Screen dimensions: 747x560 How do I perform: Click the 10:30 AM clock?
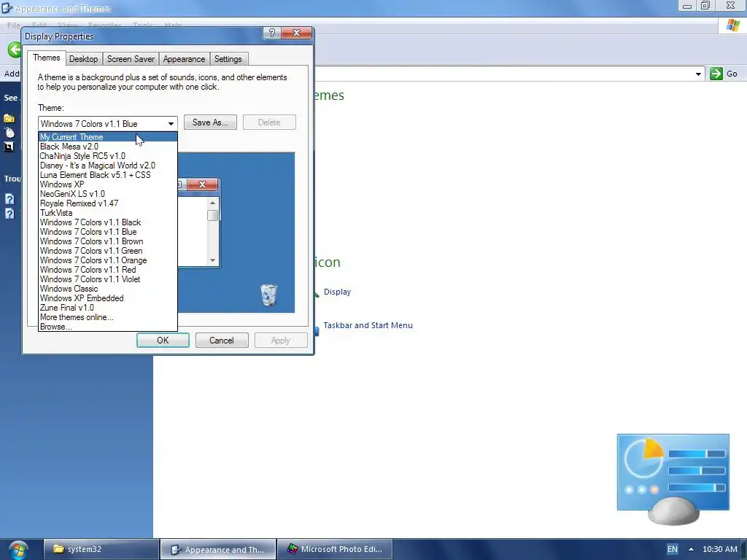coord(720,549)
